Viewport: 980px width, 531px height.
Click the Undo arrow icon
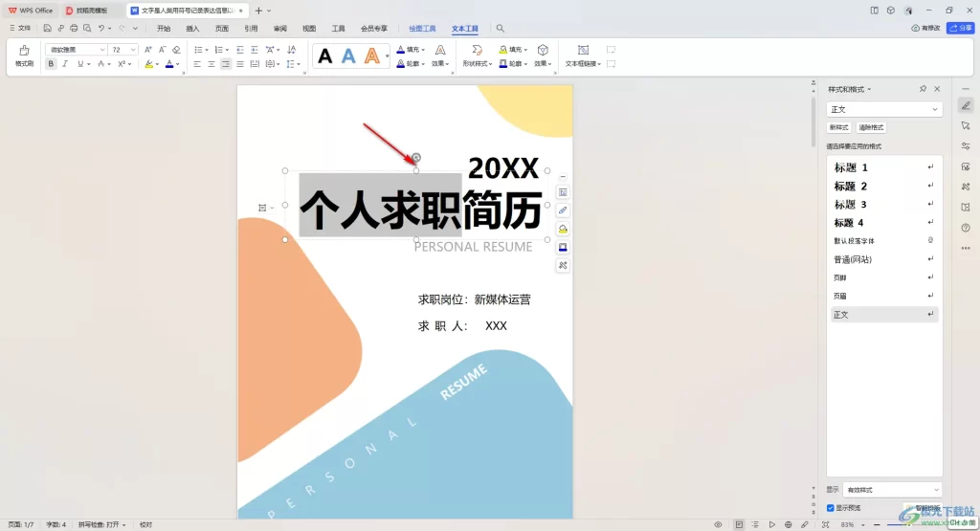click(100, 28)
